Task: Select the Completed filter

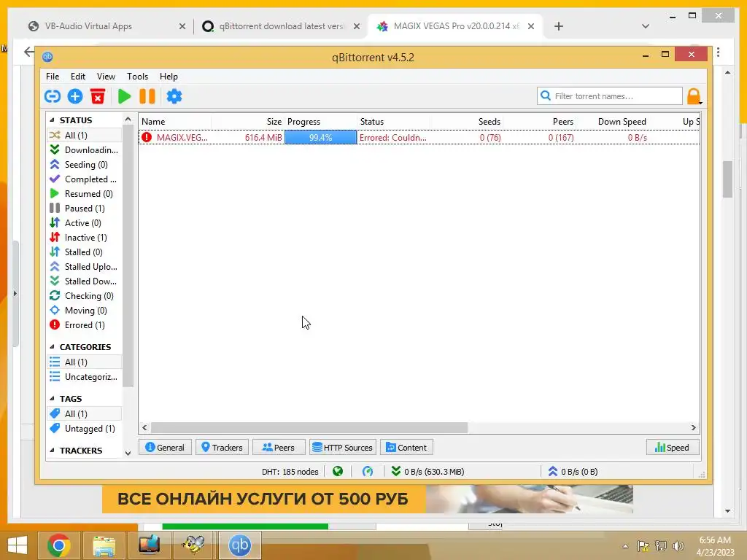Action: tap(85, 179)
